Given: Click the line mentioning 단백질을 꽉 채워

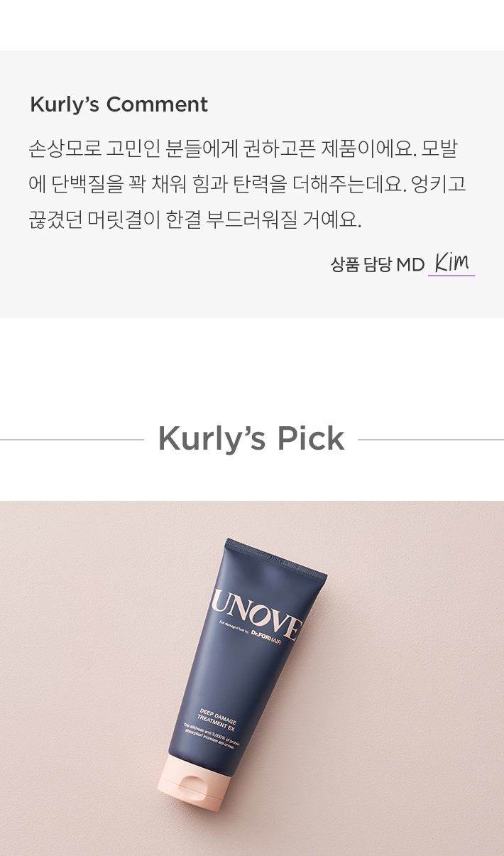Looking at the screenshot, I should tap(247, 184).
